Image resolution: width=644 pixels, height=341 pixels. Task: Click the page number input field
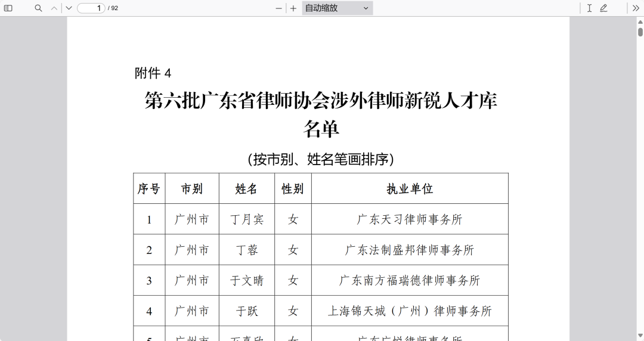click(91, 8)
